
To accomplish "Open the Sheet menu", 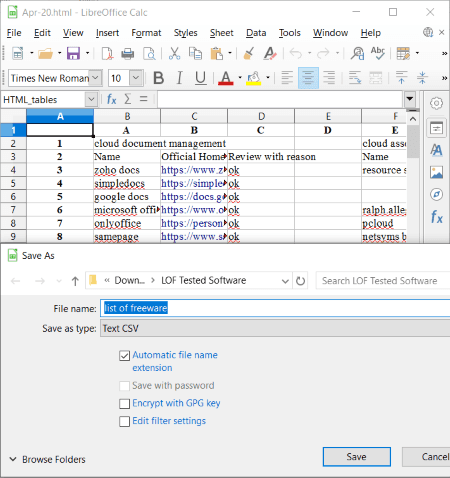I will (x=221, y=33).
